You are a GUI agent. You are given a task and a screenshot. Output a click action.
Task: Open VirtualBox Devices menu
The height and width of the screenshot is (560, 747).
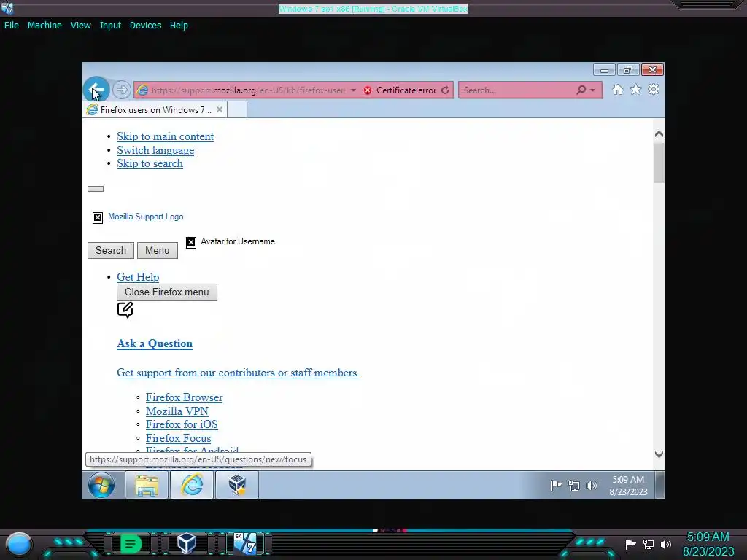coord(145,26)
